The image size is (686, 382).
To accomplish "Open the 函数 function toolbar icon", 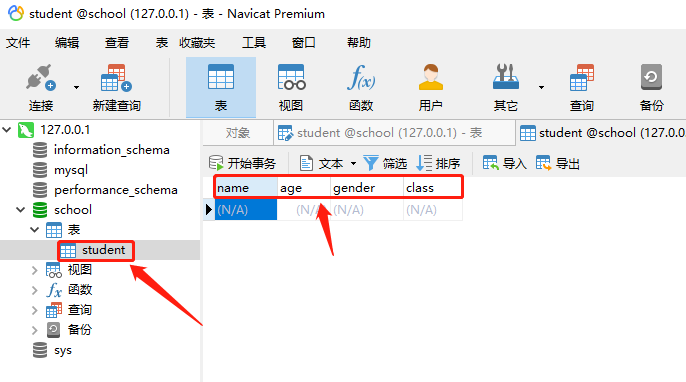I will pos(361,88).
